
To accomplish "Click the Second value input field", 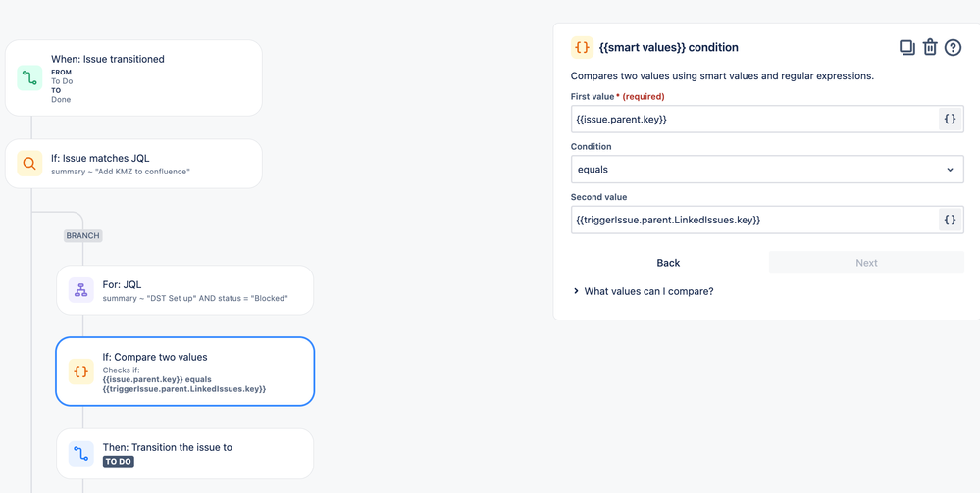I will coord(753,220).
